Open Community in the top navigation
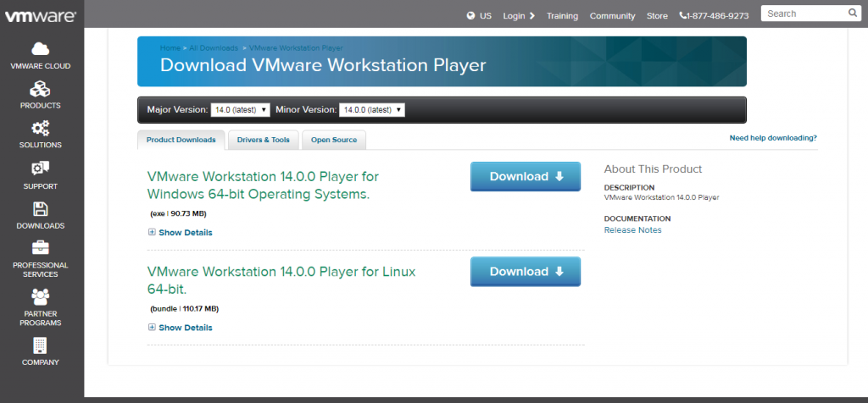Viewport: 868px width, 403px height. (612, 15)
